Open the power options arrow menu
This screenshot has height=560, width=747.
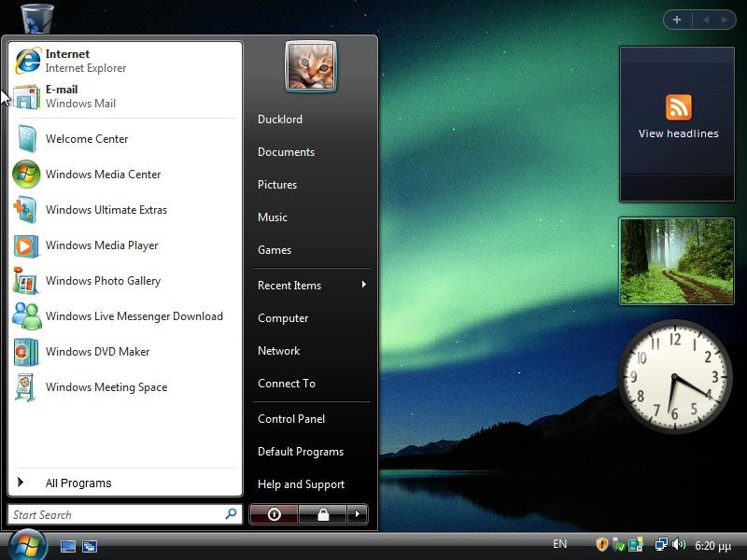click(x=358, y=514)
